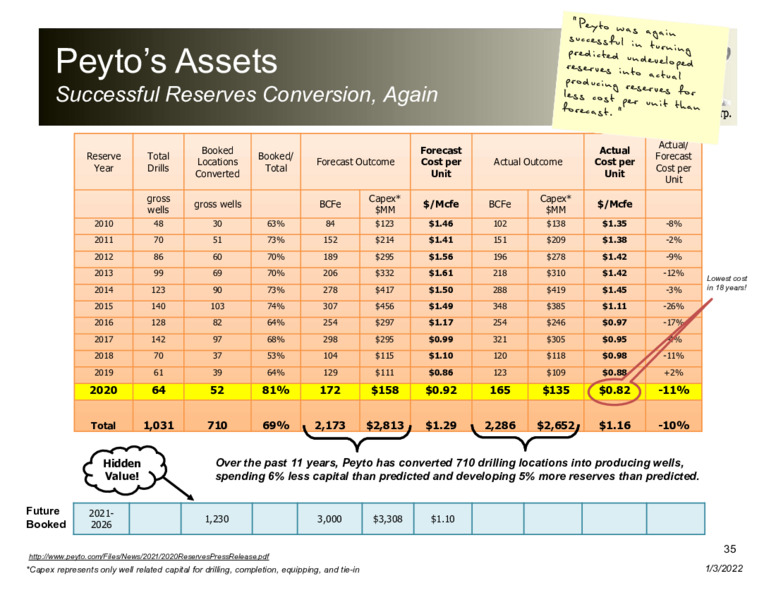776x600 pixels.
Task: Select the "Over the past 11 years" summary
Action: point(457,469)
